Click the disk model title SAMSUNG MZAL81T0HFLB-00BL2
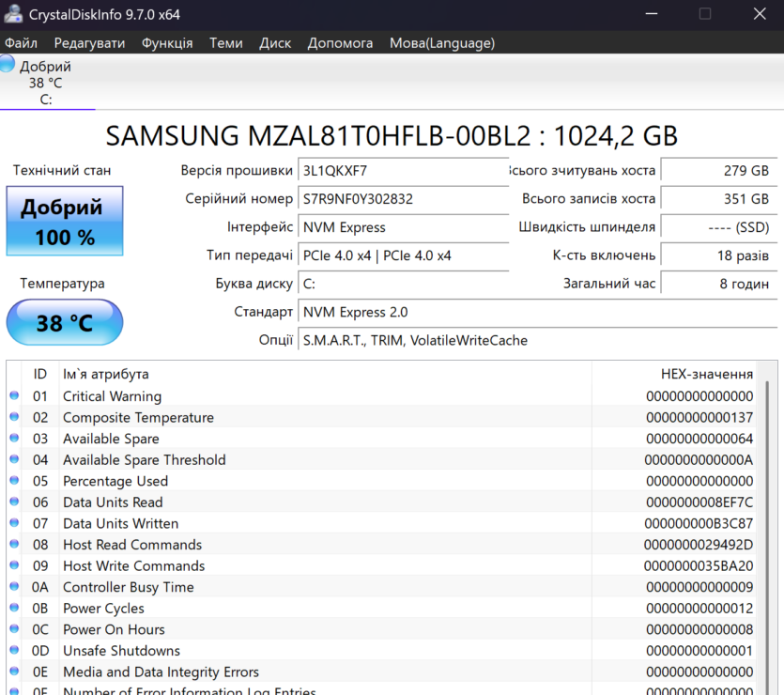 tap(318, 135)
